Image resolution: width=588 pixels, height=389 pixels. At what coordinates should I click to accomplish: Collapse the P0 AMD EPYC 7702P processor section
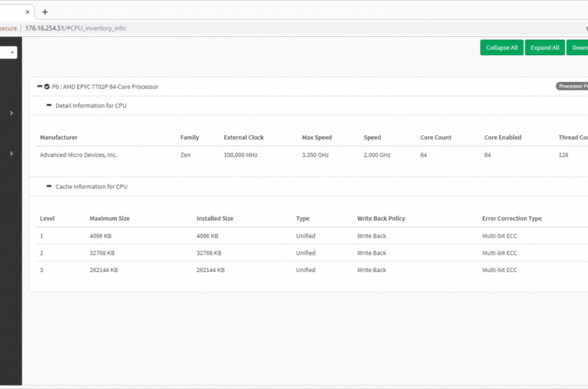(x=40, y=87)
